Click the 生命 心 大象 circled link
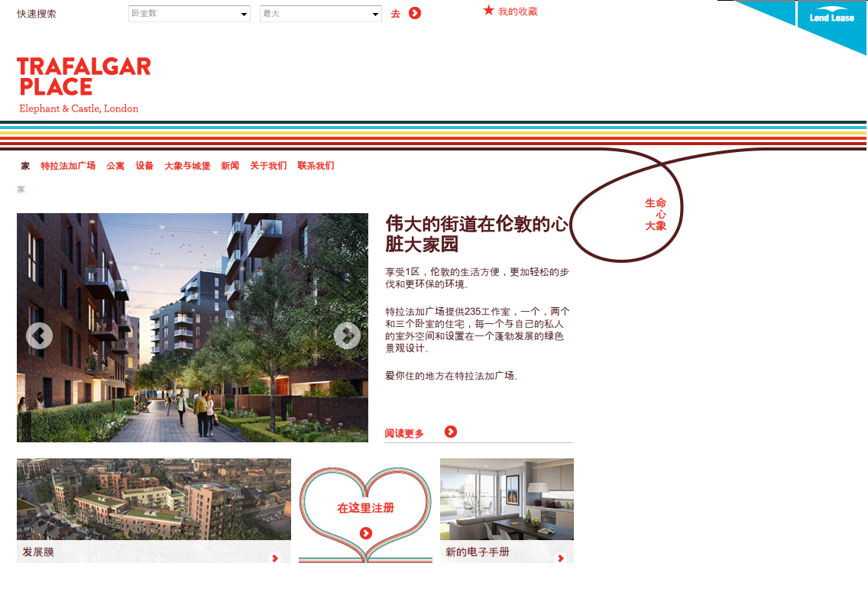This screenshot has height=589, width=868. pos(656,214)
